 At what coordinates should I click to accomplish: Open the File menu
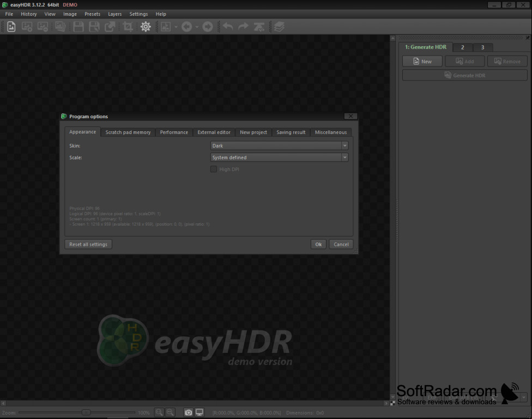(9, 14)
